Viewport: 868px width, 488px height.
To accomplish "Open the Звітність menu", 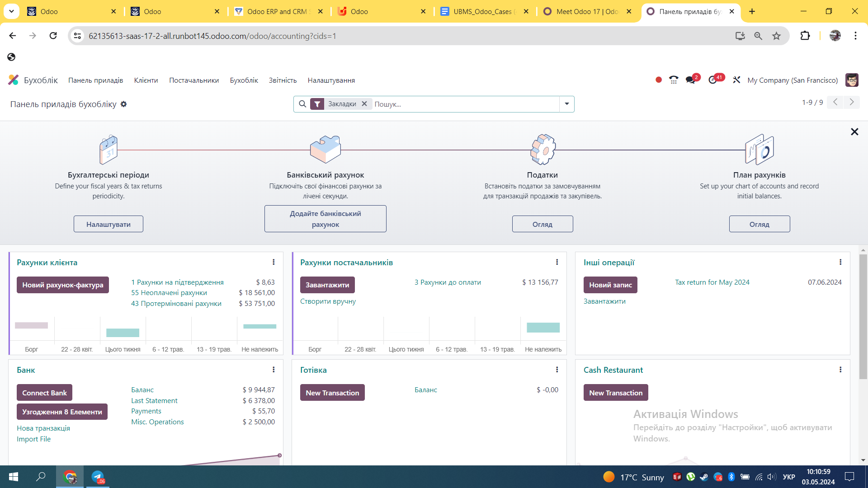I will pyautogui.click(x=283, y=80).
